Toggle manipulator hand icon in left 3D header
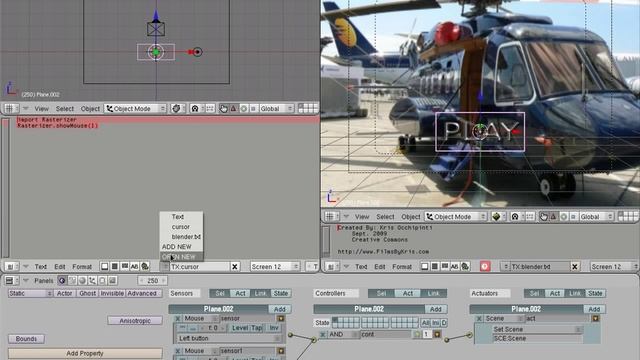Viewport: 640px width, 360px height. click(x=223, y=109)
